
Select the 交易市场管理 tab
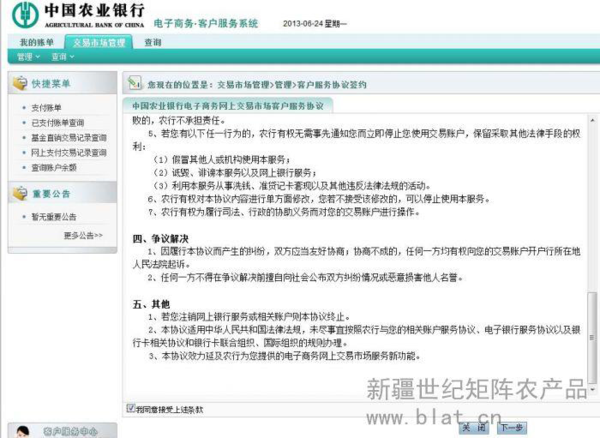[99, 42]
